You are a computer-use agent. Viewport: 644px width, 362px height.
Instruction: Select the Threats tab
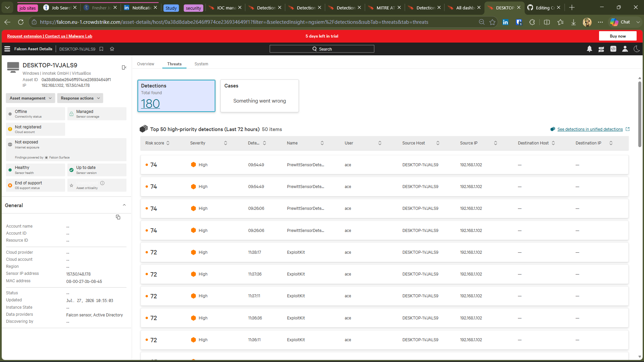(174, 64)
